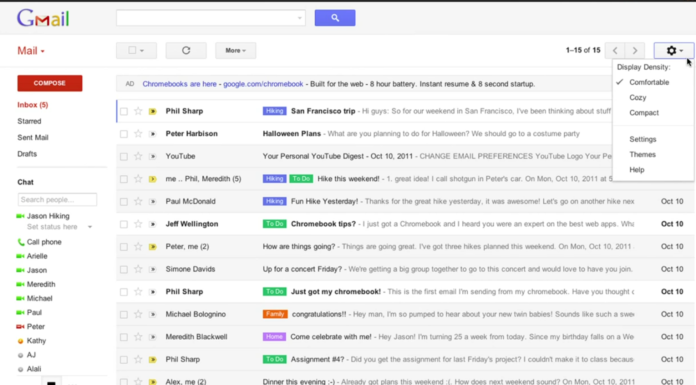
Task: Open the Sent Mail folder
Action: pyautogui.click(x=33, y=138)
